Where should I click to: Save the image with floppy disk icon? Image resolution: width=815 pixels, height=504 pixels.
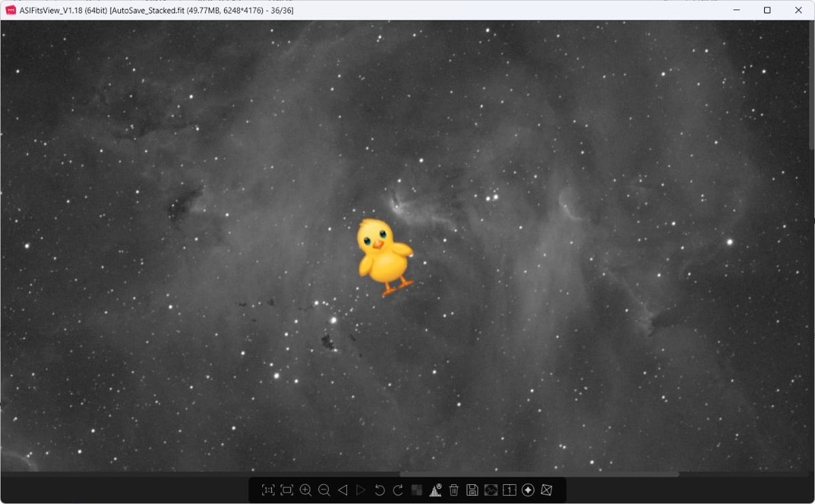tap(472, 490)
